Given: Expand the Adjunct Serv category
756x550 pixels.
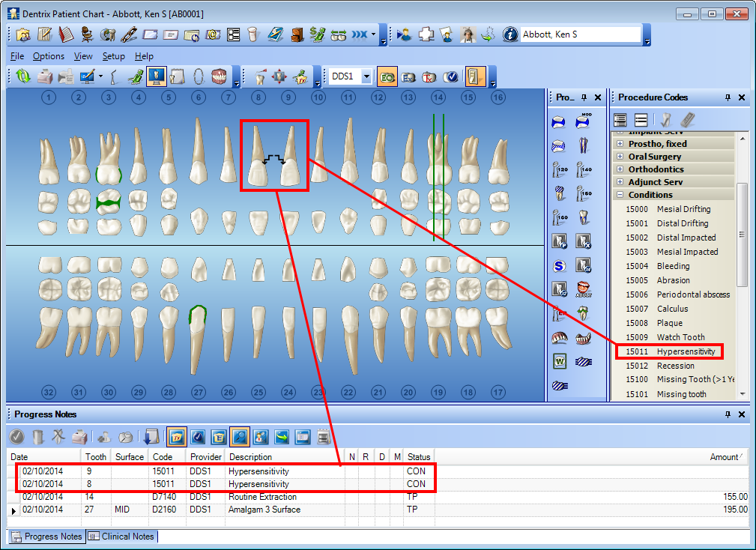Looking at the screenshot, I should pos(620,182).
